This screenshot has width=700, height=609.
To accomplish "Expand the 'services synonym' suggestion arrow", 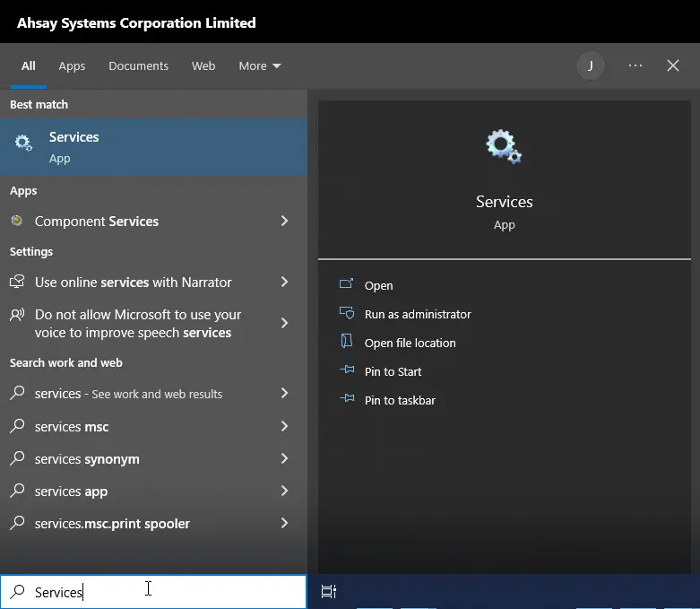I will pyautogui.click(x=284, y=459).
